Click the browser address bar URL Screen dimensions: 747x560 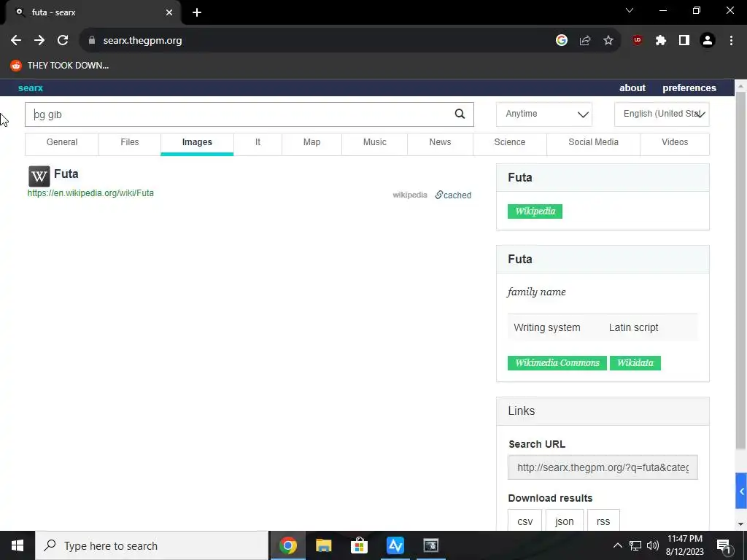[142, 41]
